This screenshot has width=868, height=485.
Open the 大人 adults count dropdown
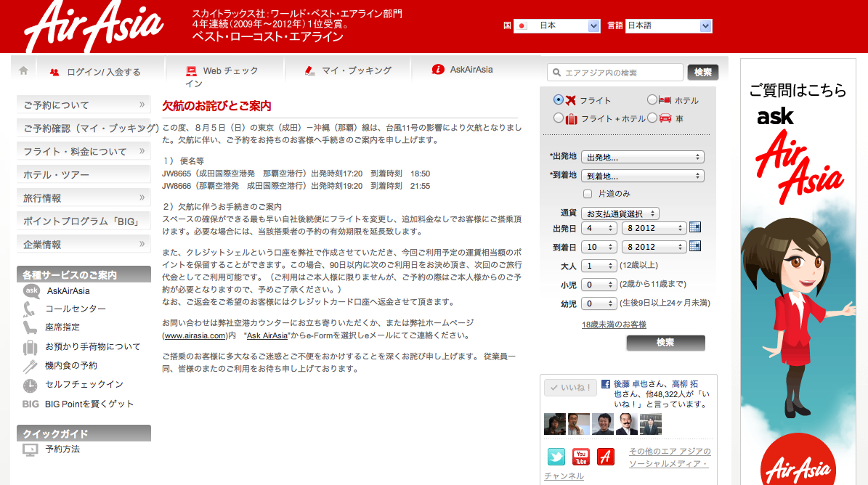(599, 266)
